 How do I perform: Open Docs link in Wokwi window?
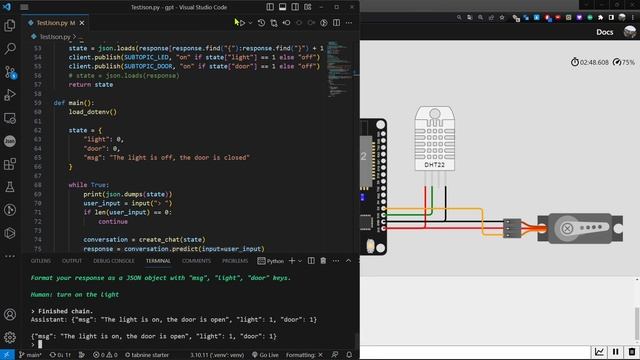coord(604,32)
